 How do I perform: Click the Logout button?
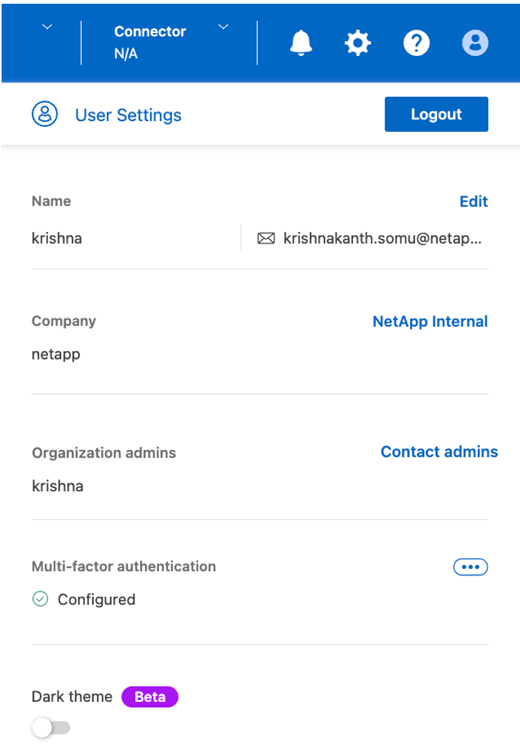[x=437, y=114]
